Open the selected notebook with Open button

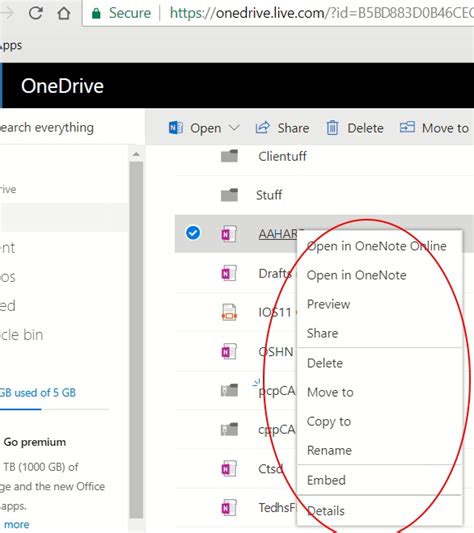pyautogui.click(x=205, y=128)
